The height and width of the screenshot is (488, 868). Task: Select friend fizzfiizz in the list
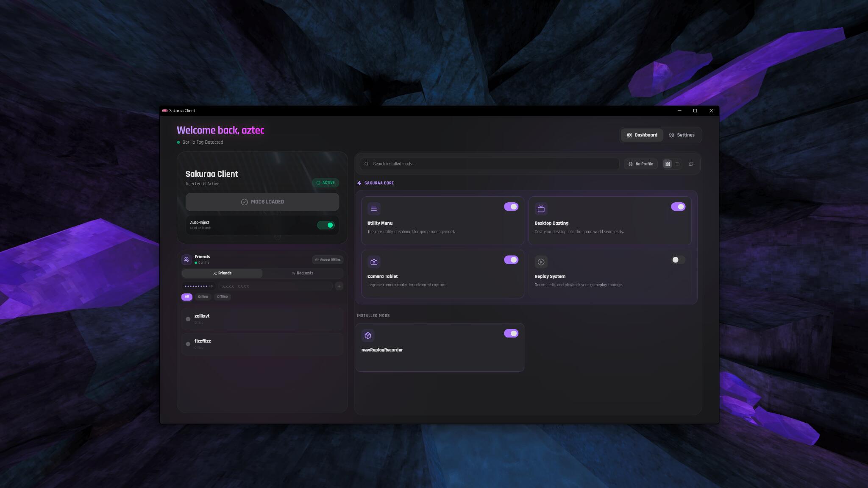tap(262, 344)
